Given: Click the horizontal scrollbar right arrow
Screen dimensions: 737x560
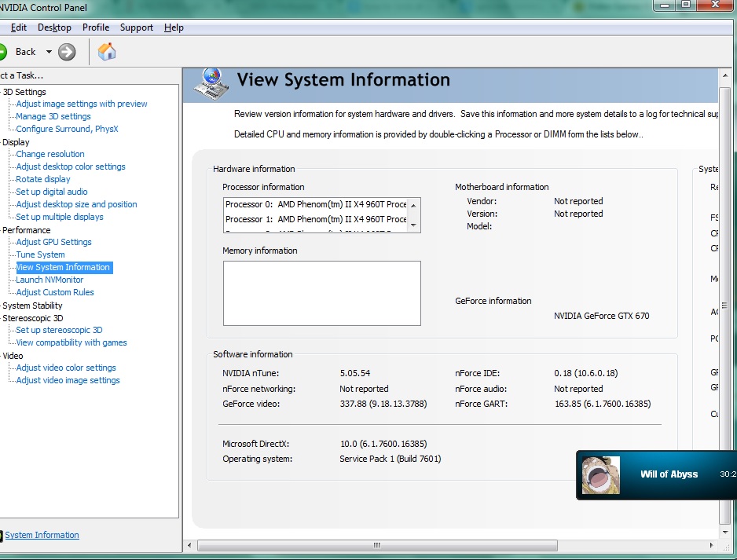Looking at the screenshot, I should 711,545.
